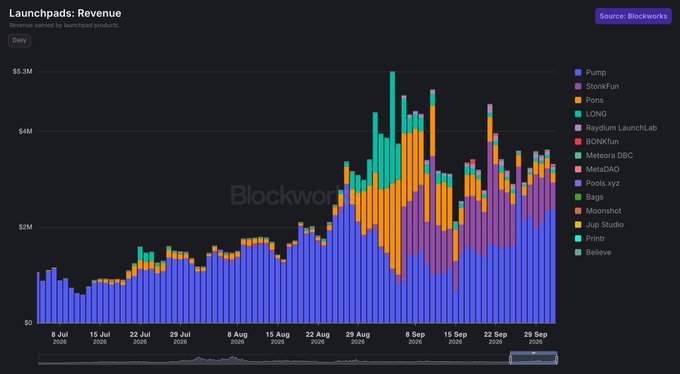This screenshot has height=374, width=680.
Task: Toggle the MetaDAO legend swatch
Action: [578, 169]
